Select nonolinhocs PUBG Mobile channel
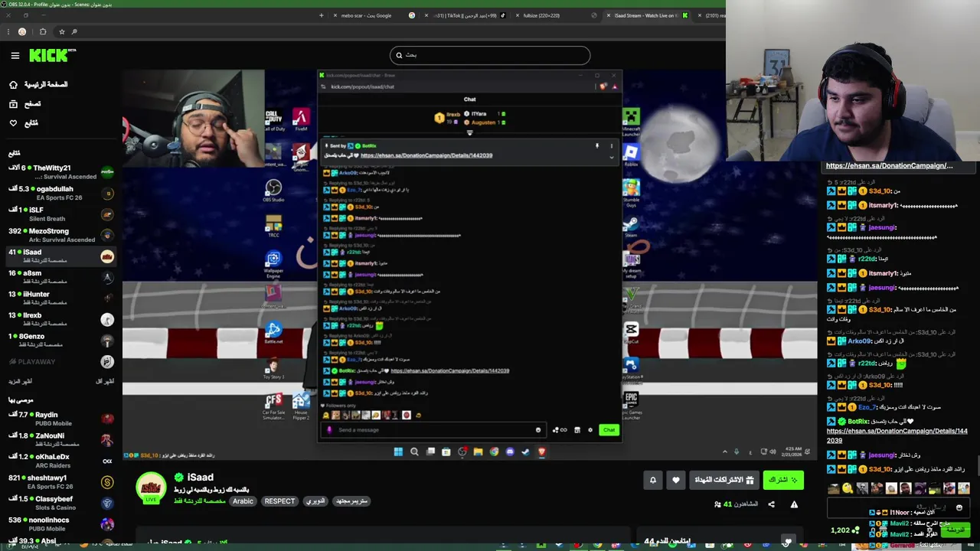This screenshot has width=980, height=551. pyautogui.click(x=61, y=524)
